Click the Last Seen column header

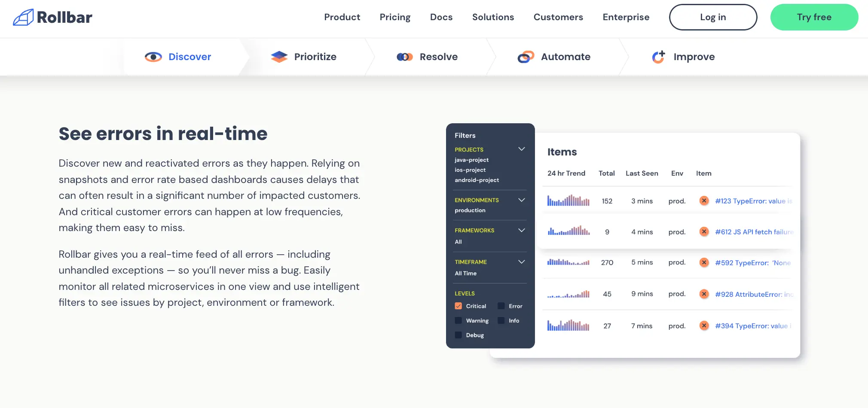pyautogui.click(x=642, y=173)
